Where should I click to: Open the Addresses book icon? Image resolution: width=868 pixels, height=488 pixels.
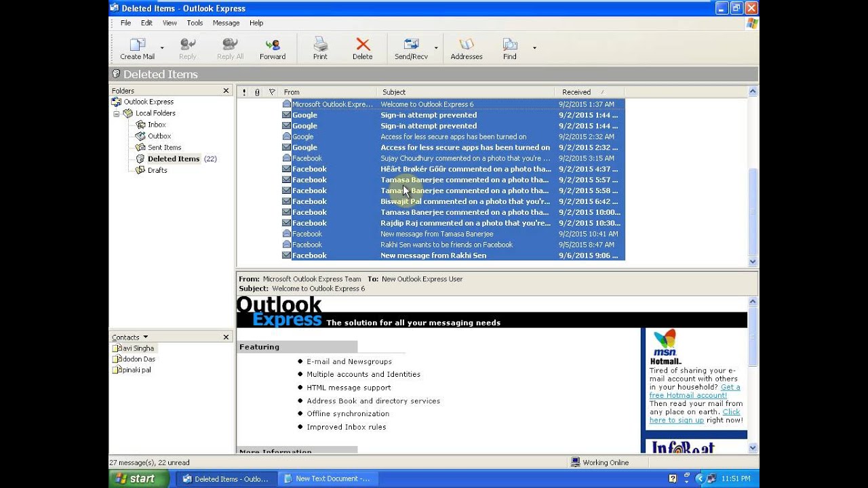[467, 45]
